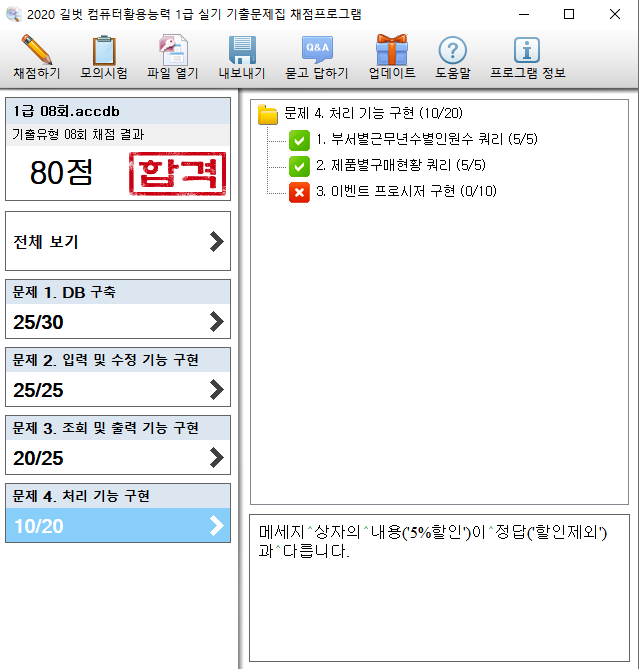Click the error message text box
Viewport: 639px width, 669px height.
440,587
